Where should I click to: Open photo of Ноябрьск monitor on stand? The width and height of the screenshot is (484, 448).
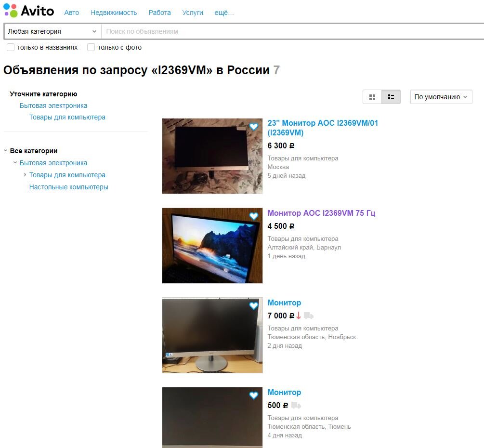point(212,335)
